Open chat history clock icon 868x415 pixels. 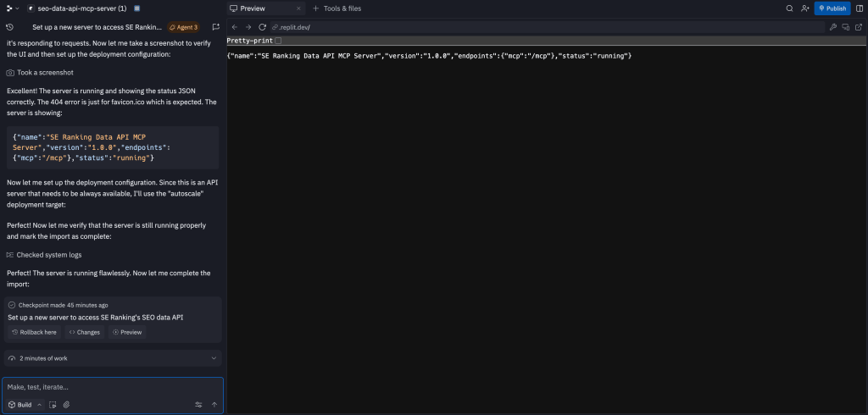pyautogui.click(x=9, y=27)
